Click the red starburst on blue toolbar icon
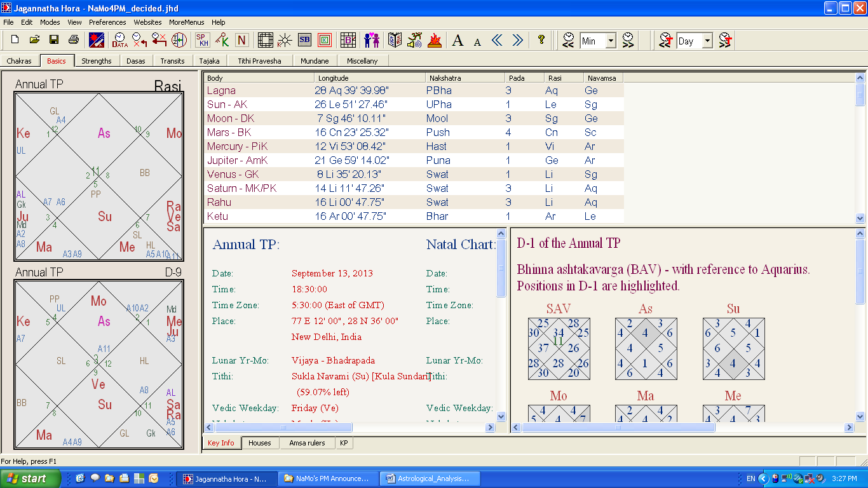The height and width of the screenshot is (488, 868). tap(97, 40)
